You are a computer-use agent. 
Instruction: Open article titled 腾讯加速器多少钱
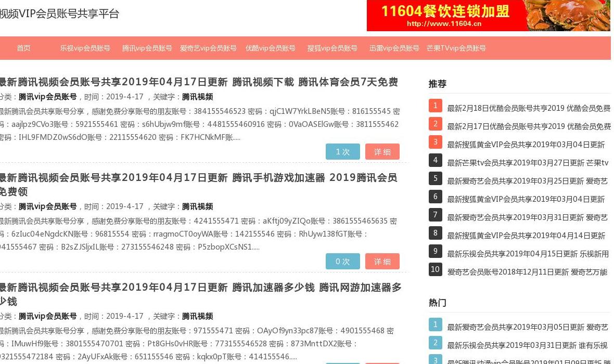pos(200,294)
